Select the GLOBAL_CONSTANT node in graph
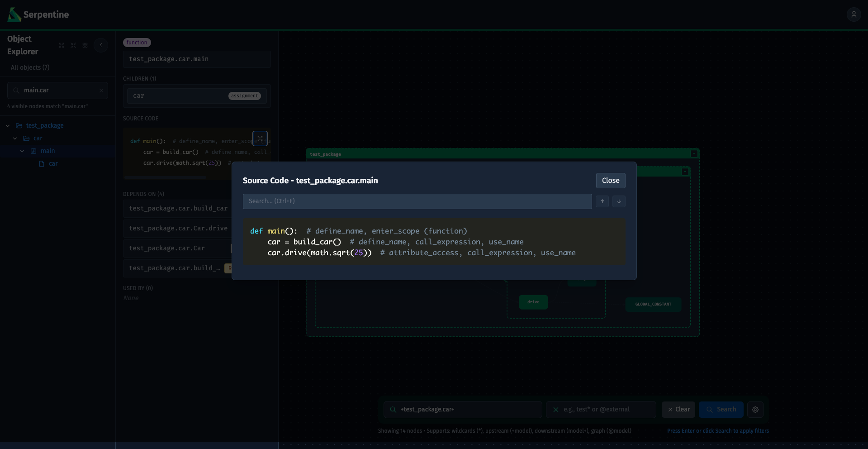The width and height of the screenshot is (868, 449). click(653, 304)
